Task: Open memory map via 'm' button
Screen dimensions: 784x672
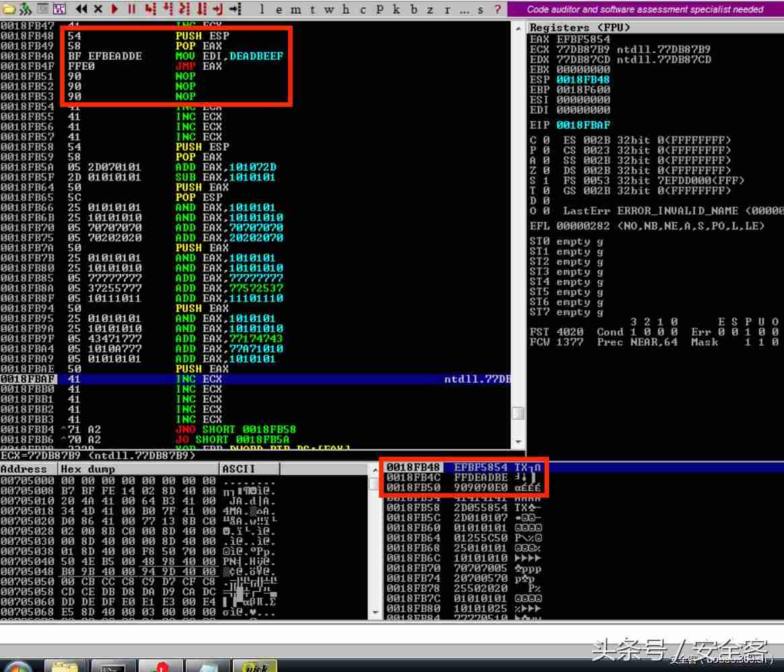Action: click(x=295, y=9)
